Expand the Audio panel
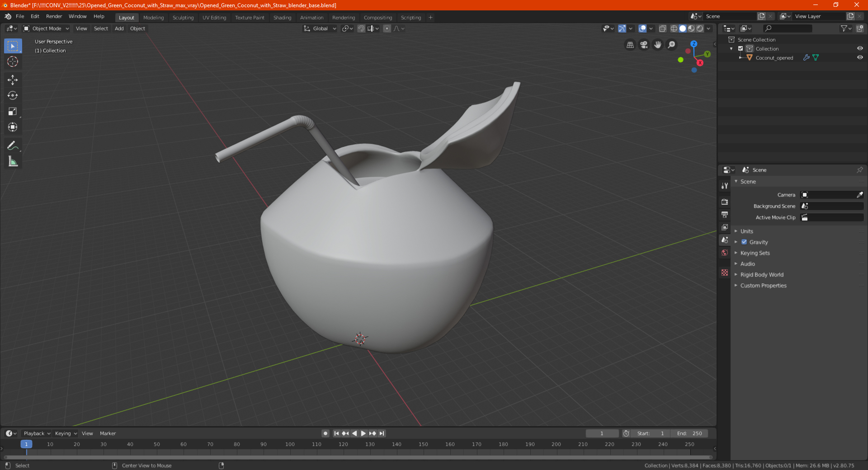 click(x=747, y=264)
